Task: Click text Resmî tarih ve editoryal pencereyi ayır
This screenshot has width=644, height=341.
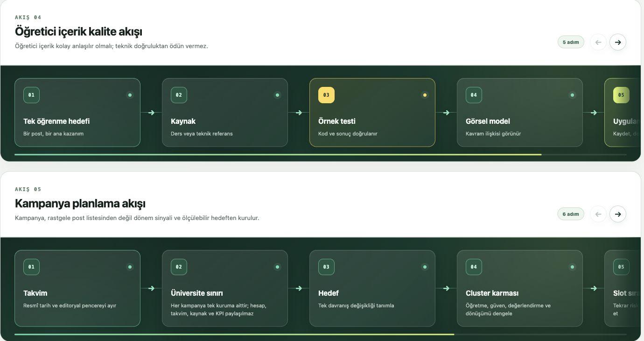Action: pyautogui.click(x=70, y=305)
